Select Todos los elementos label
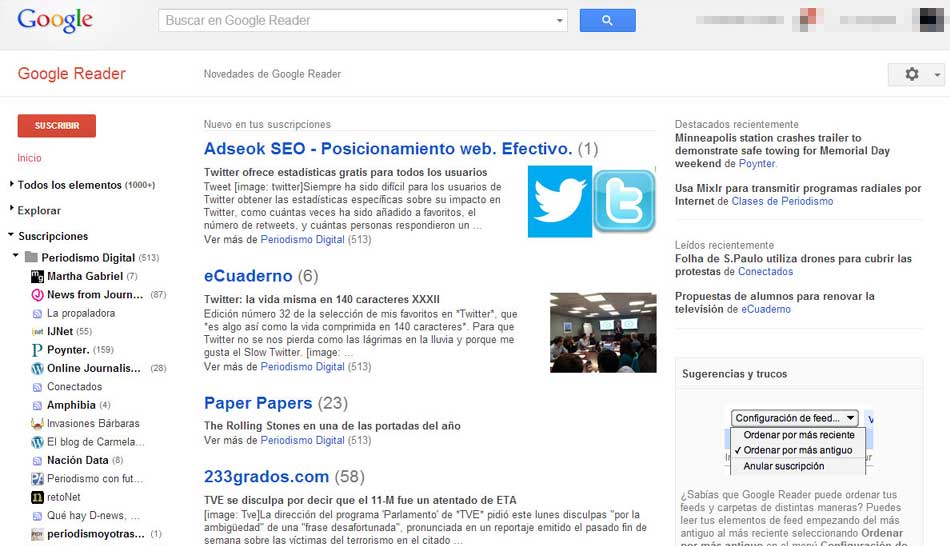 [x=69, y=185]
